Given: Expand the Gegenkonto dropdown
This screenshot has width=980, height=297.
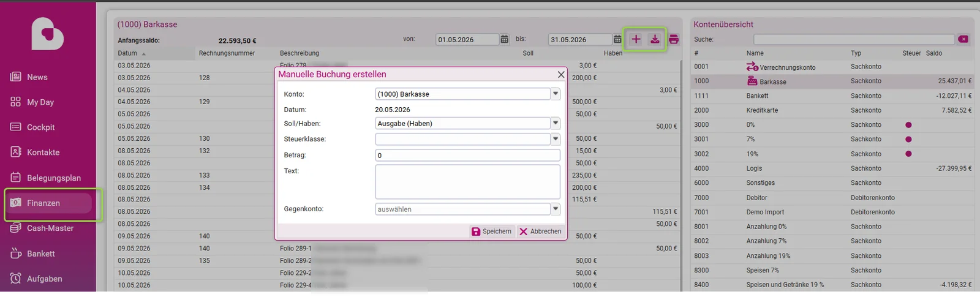Looking at the screenshot, I should point(556,209).
